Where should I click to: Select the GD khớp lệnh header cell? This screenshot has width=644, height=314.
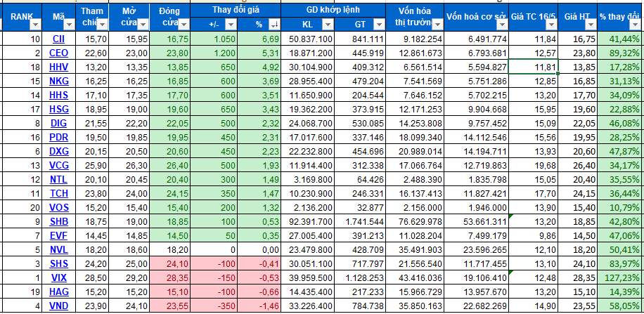coord(333,10)
